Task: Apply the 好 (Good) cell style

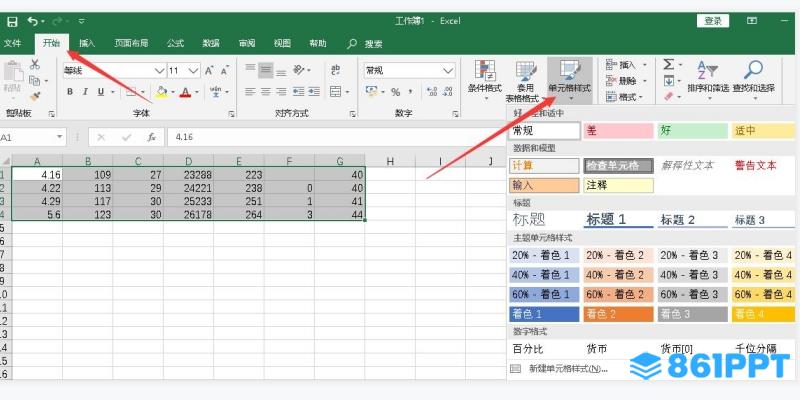Action: (x=692, y=131)
